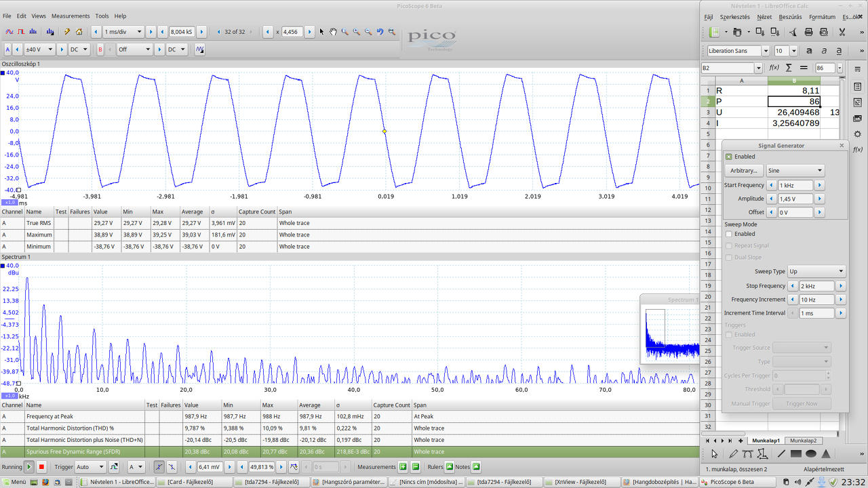Viewport: 868px width, 488px height.
Task: Click the Start Frequency input field
Action: (795, 185)
